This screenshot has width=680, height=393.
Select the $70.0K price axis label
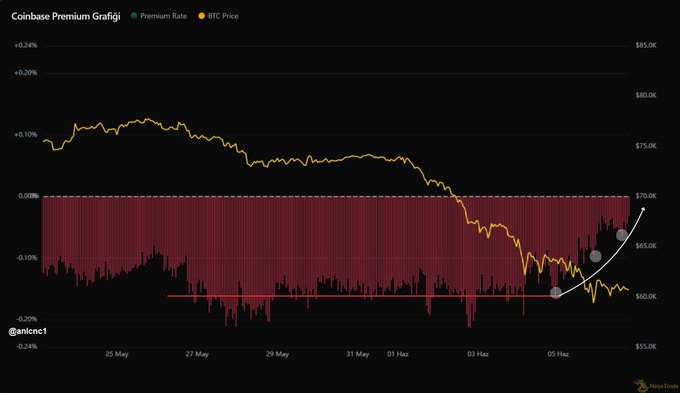[x=646, y=196]
